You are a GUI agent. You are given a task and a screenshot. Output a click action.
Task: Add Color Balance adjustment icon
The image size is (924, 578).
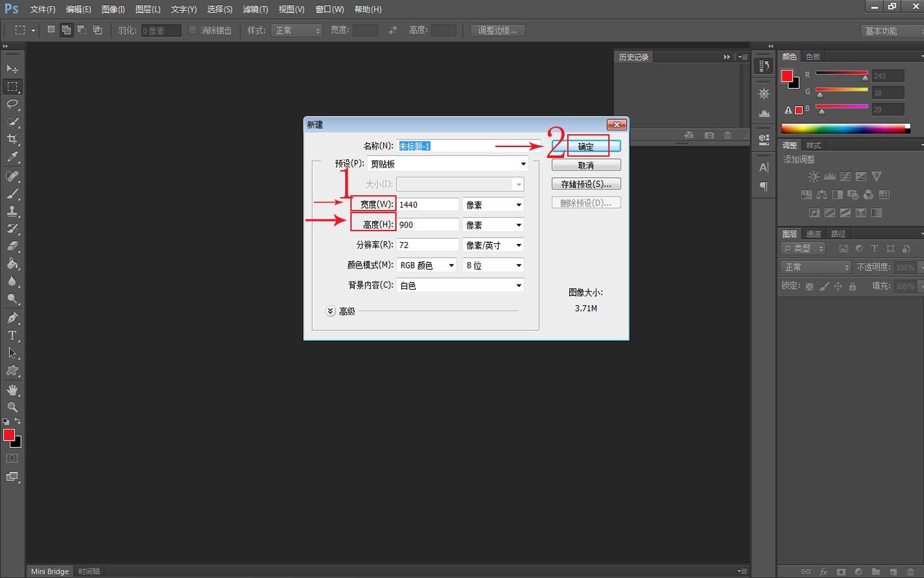(822, 195)
